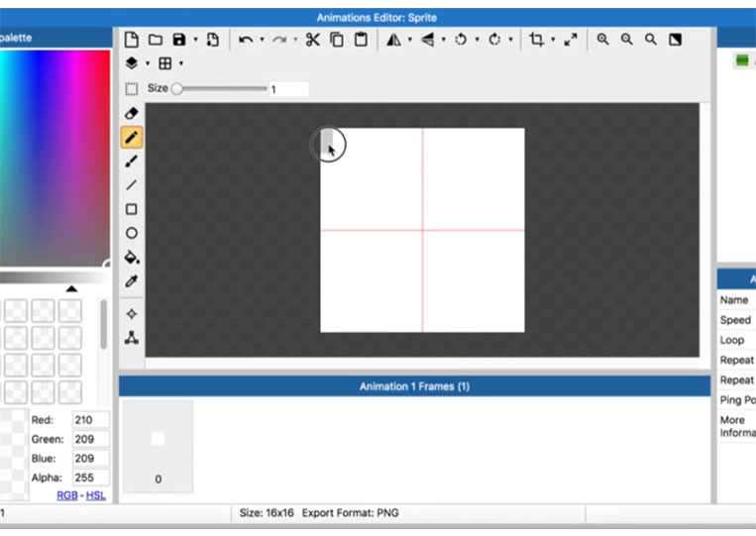Click the Alpha value field
This screenshot has height=536, width=756.
(x=90, y=478)
